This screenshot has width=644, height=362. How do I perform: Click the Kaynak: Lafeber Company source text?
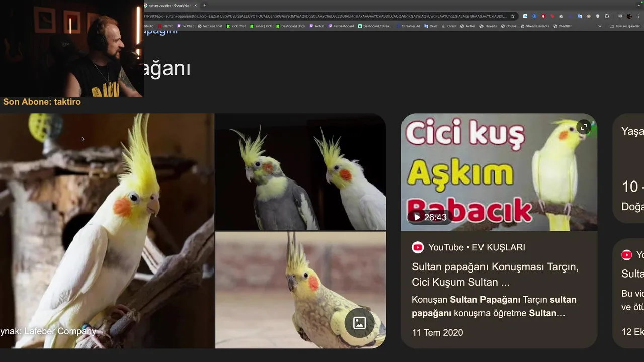(48, 331)
